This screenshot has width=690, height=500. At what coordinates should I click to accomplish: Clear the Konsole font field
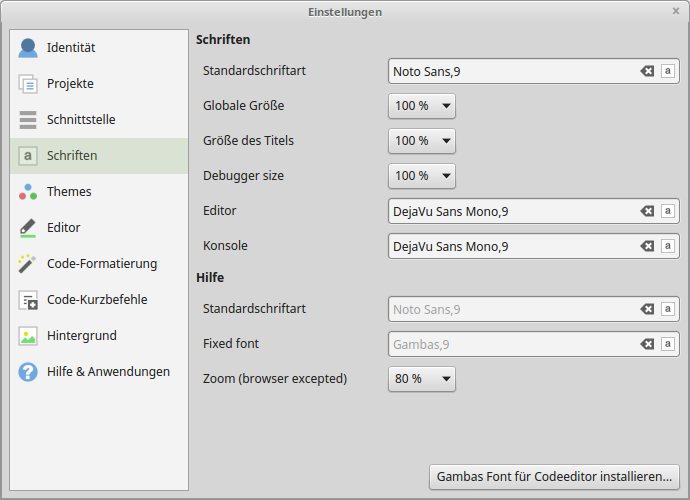647,246
